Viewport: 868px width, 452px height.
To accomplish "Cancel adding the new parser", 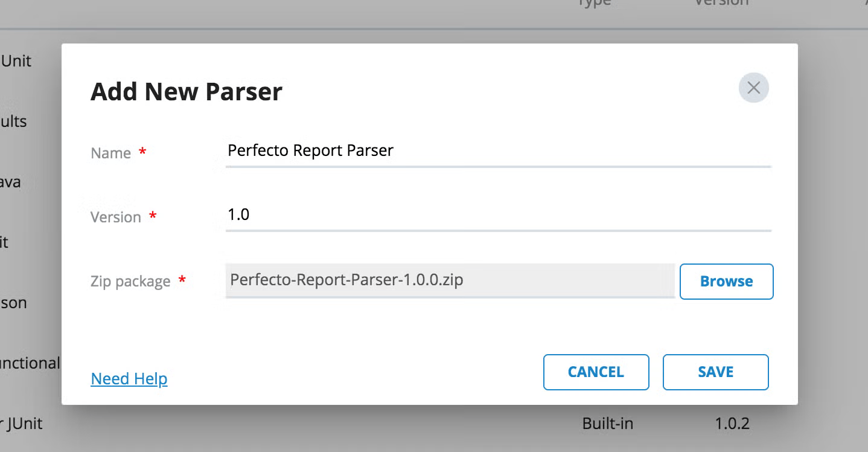I will (596, 372).
